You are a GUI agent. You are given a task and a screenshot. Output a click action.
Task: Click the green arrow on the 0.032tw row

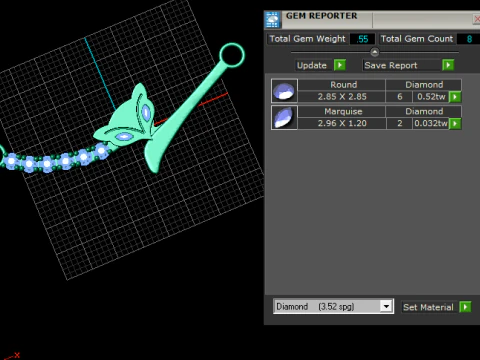(455, 123)
